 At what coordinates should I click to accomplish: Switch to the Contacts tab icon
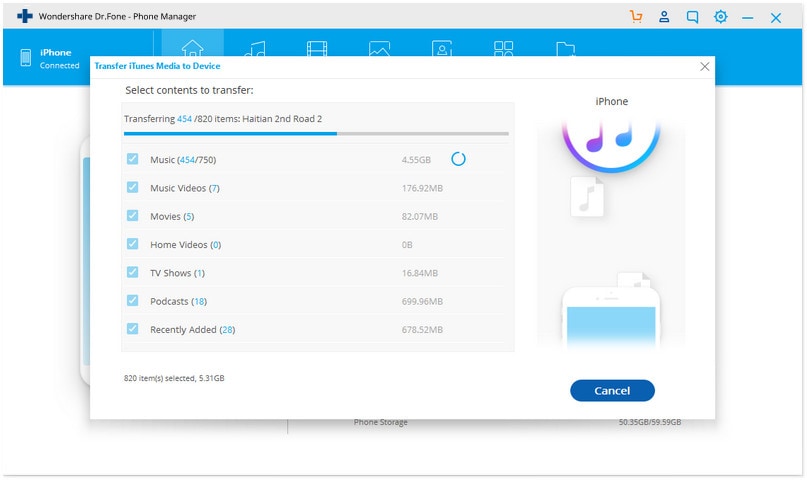442,48
